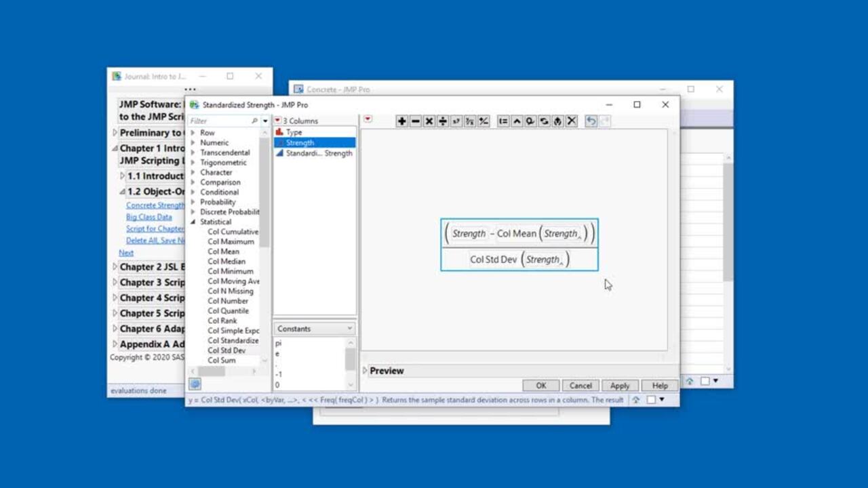868x488 pixels.
Task: Choose Col Sum function
Action: pyautogui.click(x=222, y=361)
